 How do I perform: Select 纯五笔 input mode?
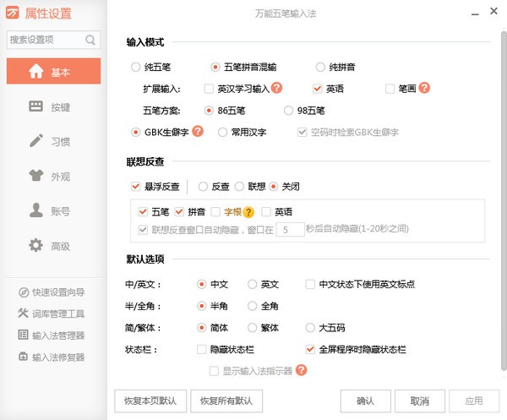[x=136, y=66]
